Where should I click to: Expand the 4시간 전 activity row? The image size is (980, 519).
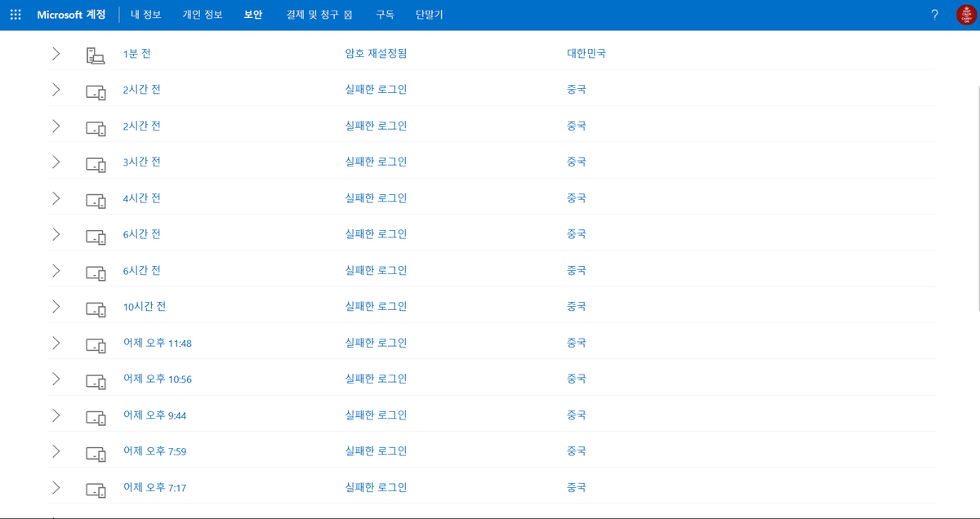tap(56, 198)
